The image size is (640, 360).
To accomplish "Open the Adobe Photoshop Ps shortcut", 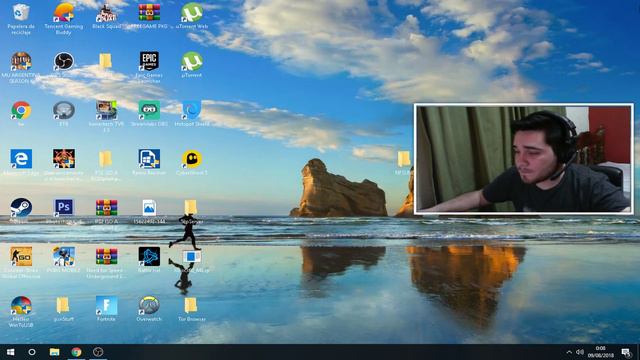I will 64,207.
